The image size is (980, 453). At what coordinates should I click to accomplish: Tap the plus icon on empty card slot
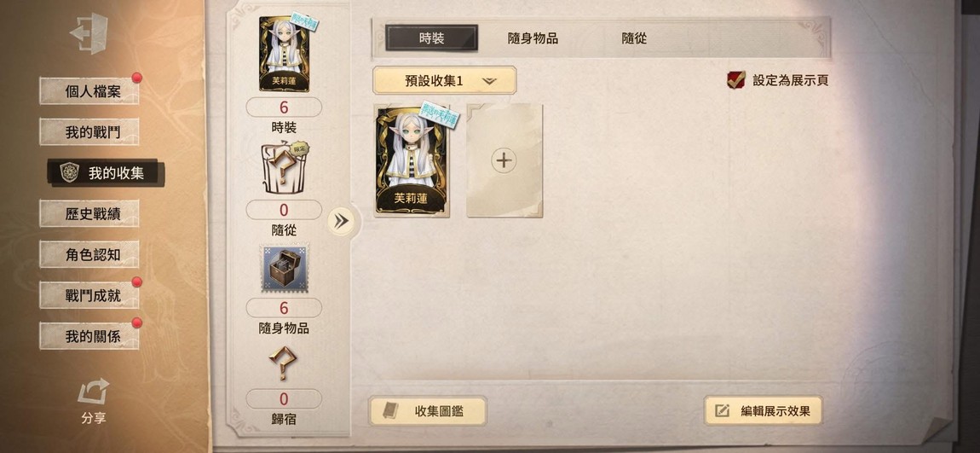[504, 160]
